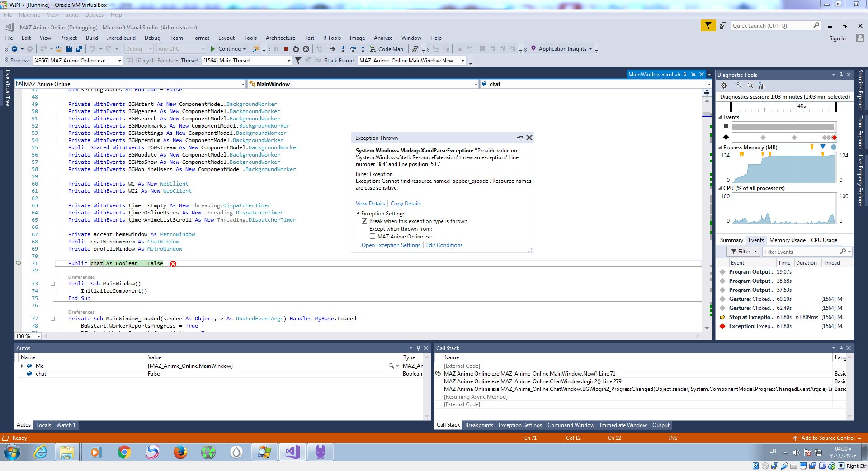This screenshot has height=471, width=868.
Task: Restart the debugging session
Action: (296, 49)
